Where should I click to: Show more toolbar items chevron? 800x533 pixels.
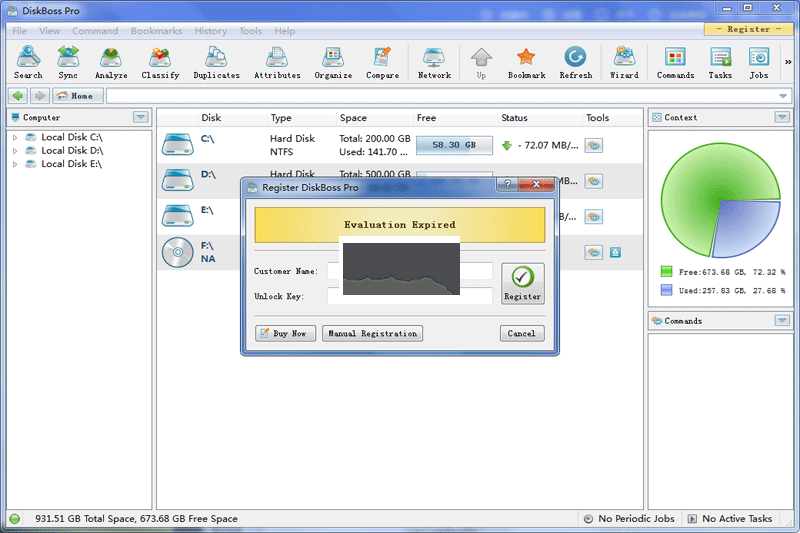(x=788, y=62)
